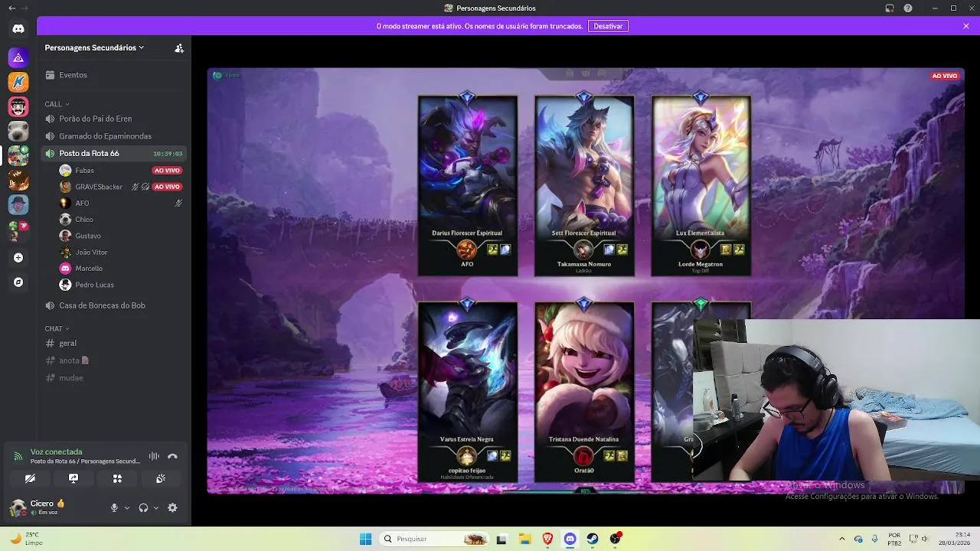Open File Explorer from the taskbar
Screen dimensions: 980x551
pyautogui.click(x=524, y=539)
